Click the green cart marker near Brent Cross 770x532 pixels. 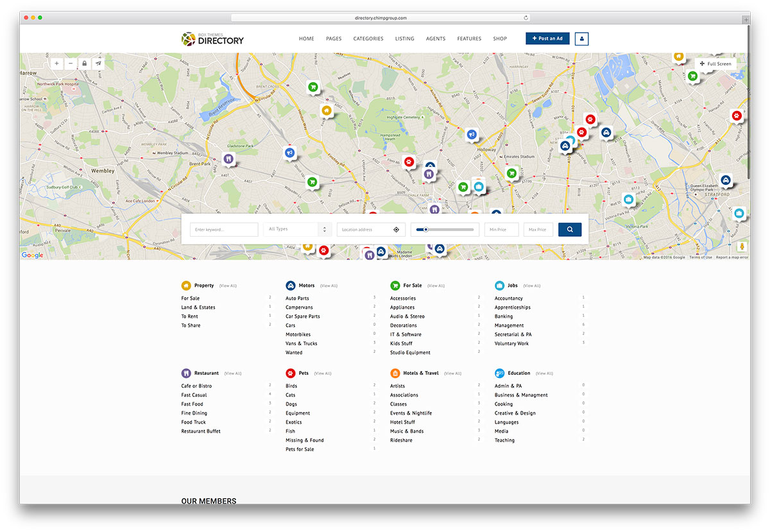312,87
